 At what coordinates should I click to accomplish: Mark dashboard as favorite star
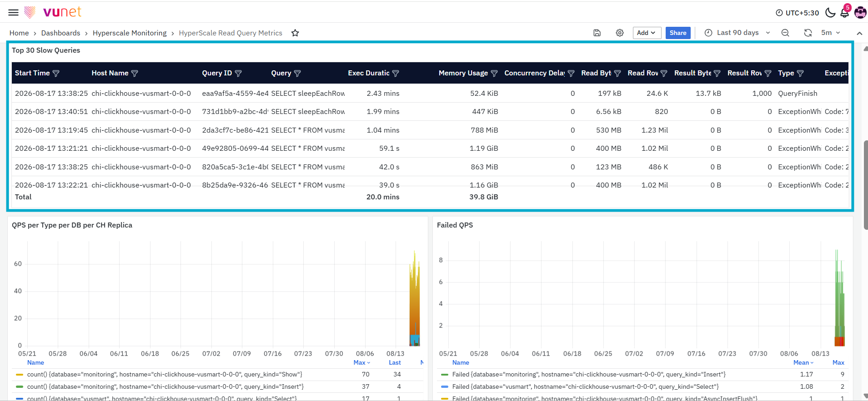point(295,33)
